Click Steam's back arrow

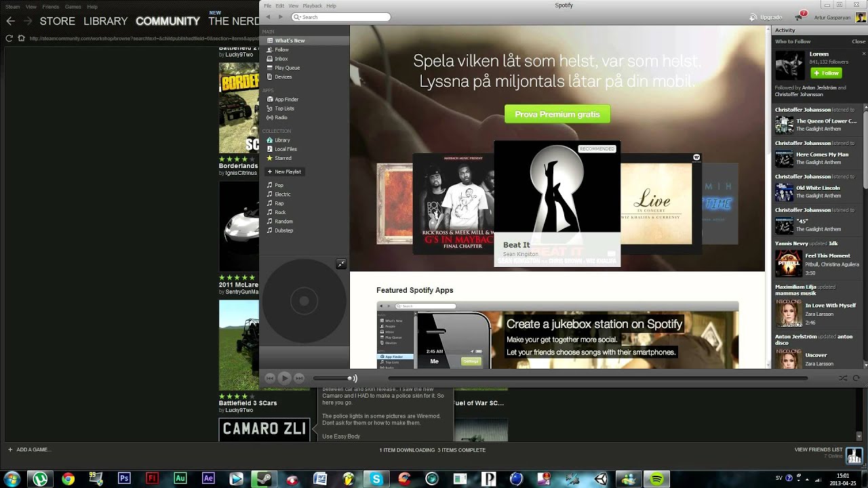tap(10, 21)
